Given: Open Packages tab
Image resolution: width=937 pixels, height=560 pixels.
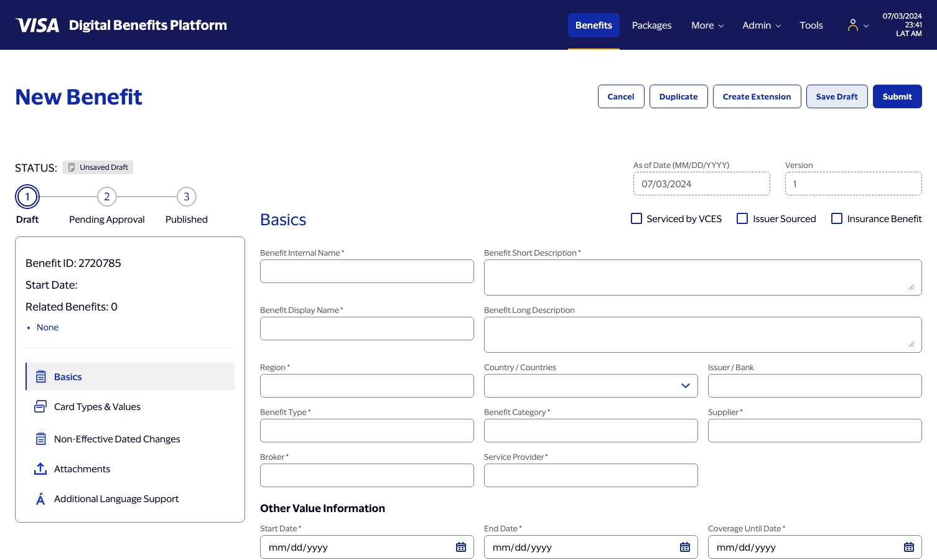Looking at the screenshot, I should tap(651, 26).
